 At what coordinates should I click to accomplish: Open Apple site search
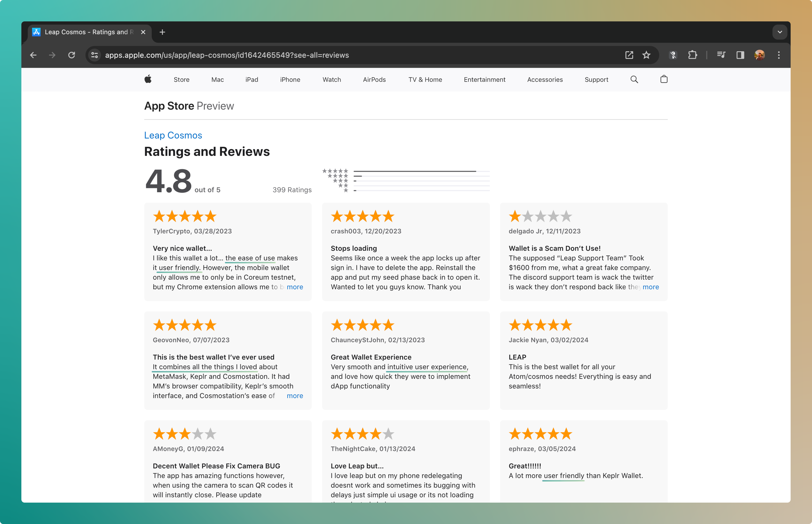point(634,79)
